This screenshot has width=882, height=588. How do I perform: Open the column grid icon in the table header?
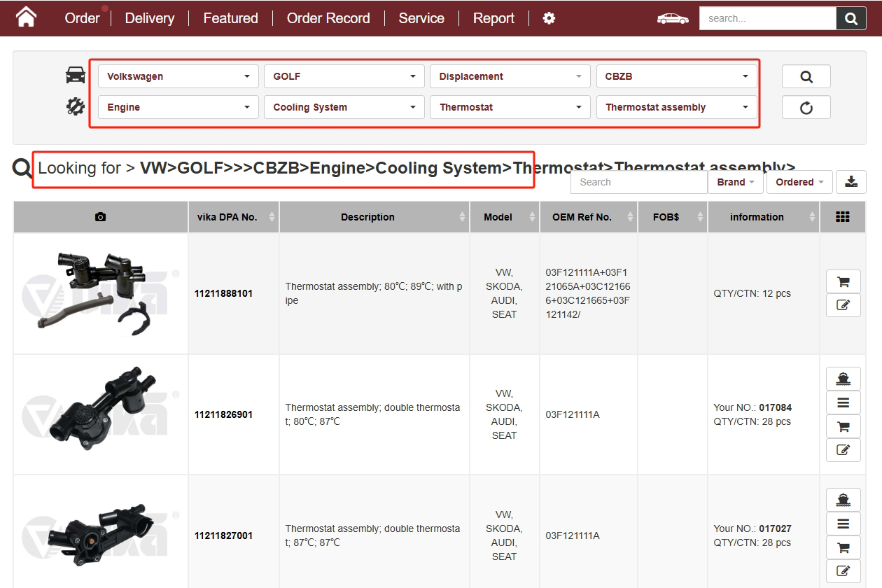[x=843, y=217]
